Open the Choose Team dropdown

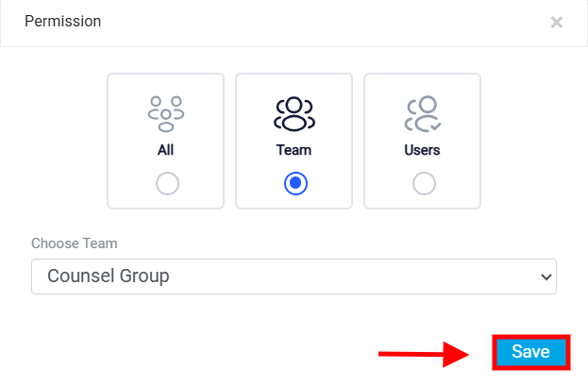294,276
